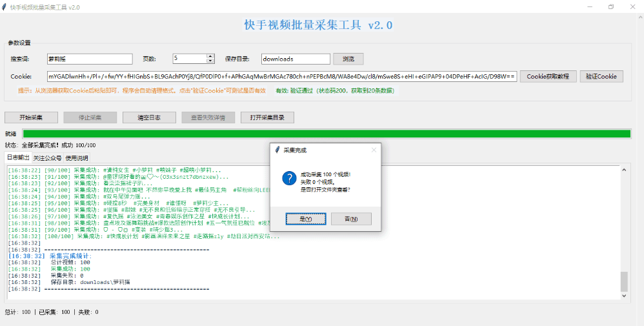The height and width of the screenshot is (326, 644).
Task: Click the log line '保存目录: downloads\萝莉摇'
Action: [x=69, y=282]
